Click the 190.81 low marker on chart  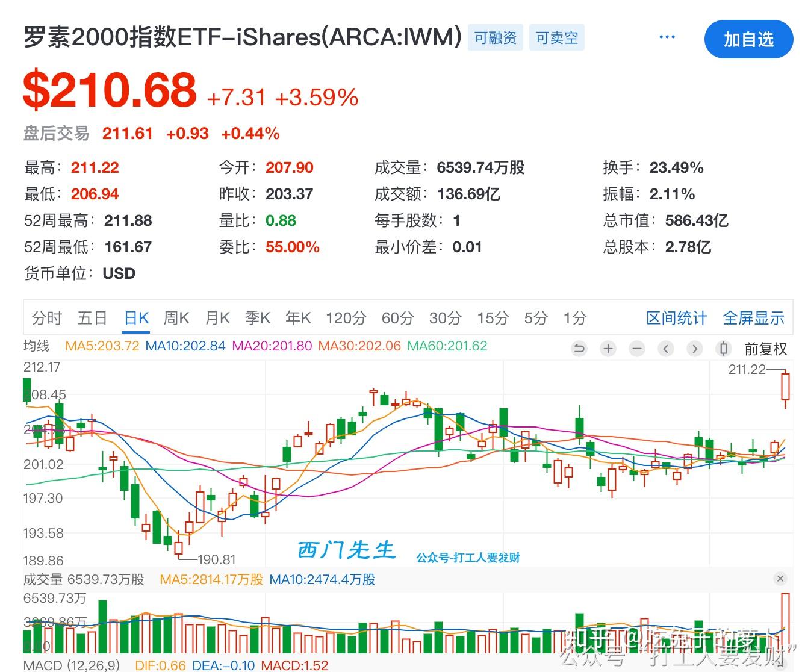(216, 559)
